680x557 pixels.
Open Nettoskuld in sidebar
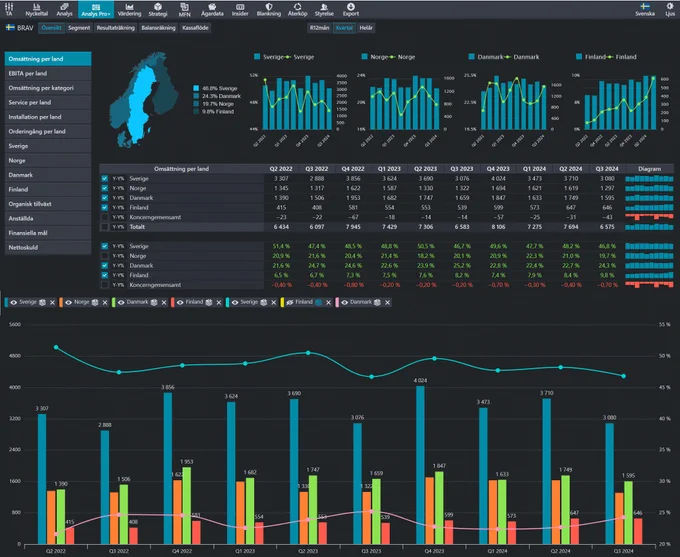[48, 247]
